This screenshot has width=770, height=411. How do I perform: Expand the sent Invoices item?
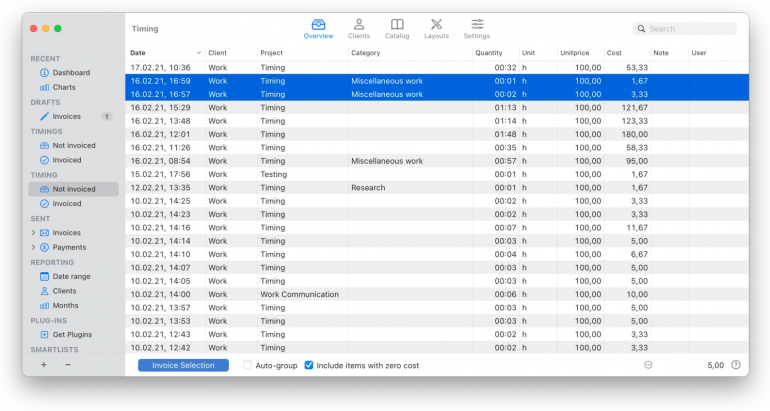33,233
